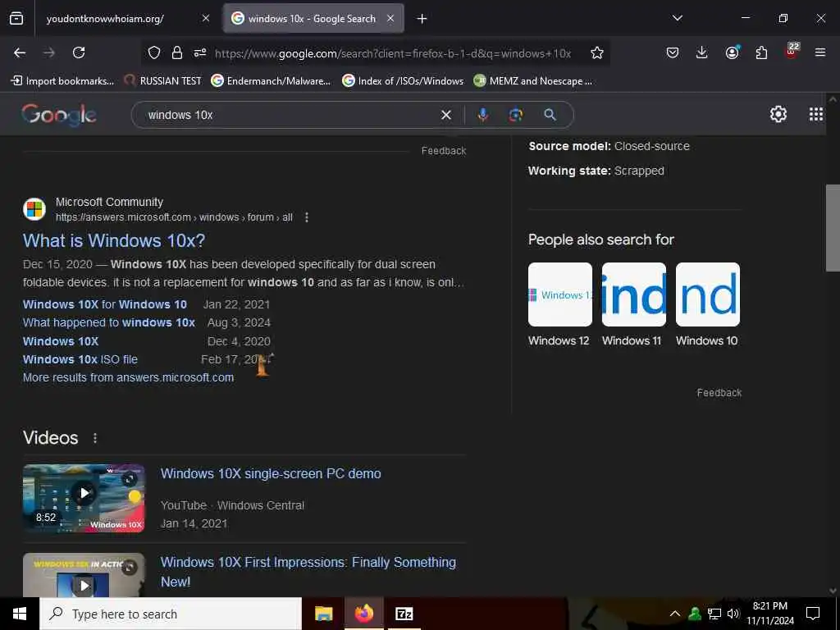Viewport: 840px width, 630px height.
Task: Open the green person system tray icon
Action: (695, 614)
